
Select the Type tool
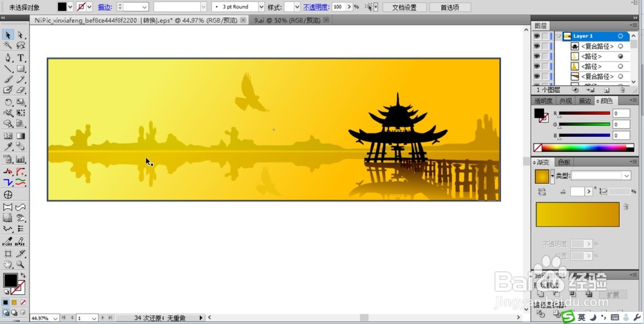[21, 58]
